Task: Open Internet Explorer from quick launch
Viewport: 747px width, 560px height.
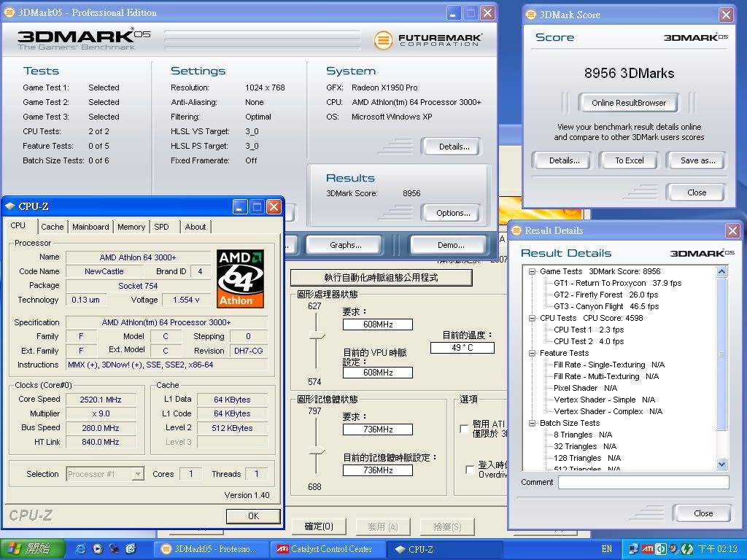Action: click(x=80, y=549)
